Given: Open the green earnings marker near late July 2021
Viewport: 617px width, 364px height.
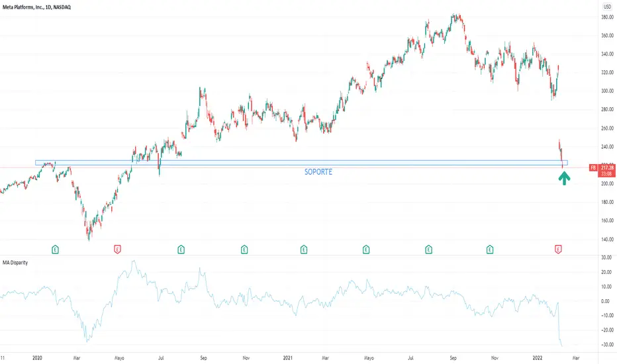Looking at the screenshot, I should [428, 249].
